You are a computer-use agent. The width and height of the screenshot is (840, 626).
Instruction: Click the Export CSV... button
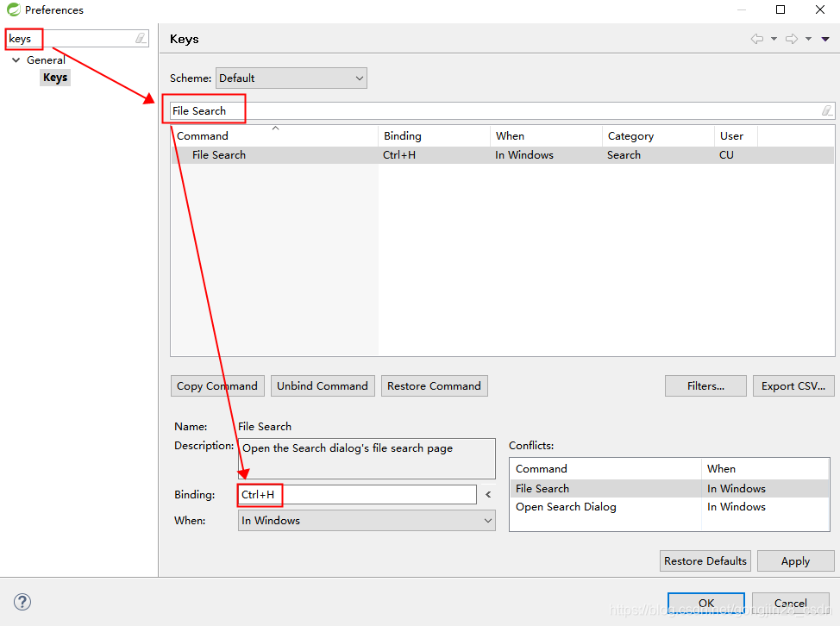point(793,386)
